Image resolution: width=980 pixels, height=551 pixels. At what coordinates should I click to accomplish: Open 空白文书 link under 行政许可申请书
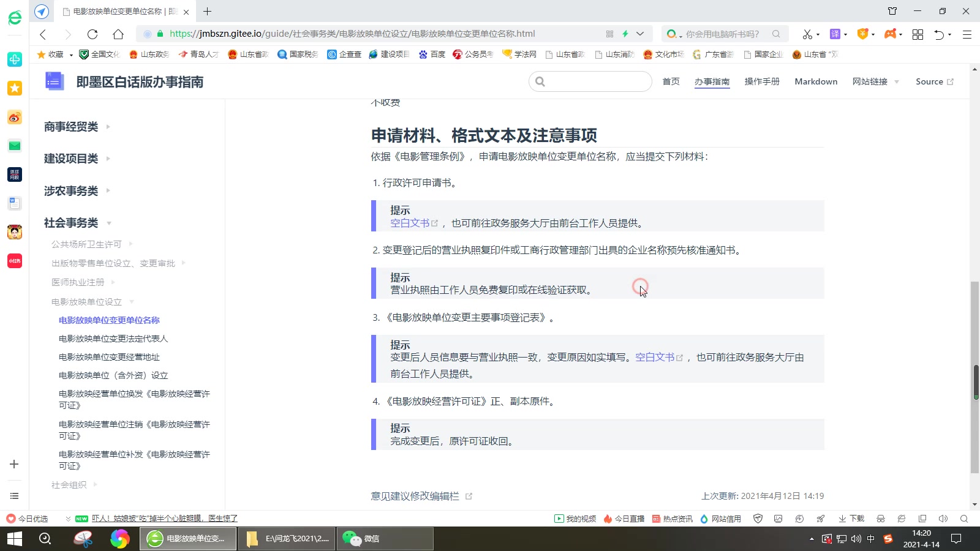coord(410,223)
